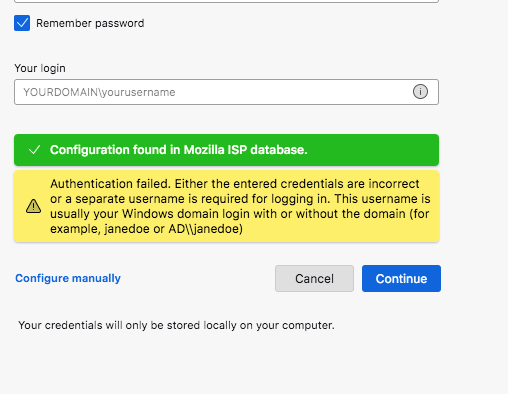Screen dimensions: 508x394
Task: Click the partially visible field above Remember password
Action: click(x=226, y=1)
